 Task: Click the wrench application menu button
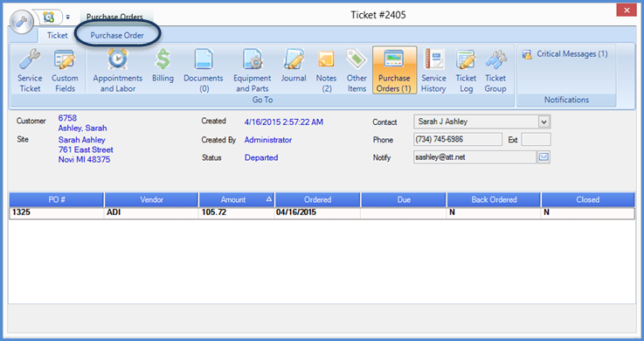[x=21, y=21]
